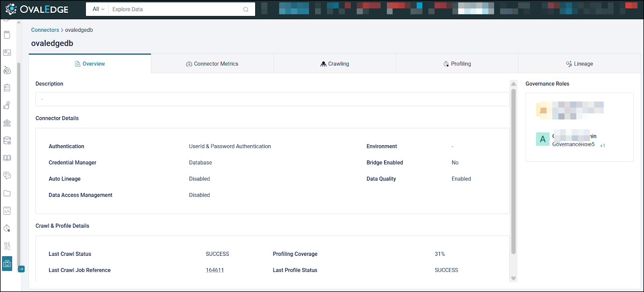Click the overview panel vertical scrollbar

click(513, 171)
